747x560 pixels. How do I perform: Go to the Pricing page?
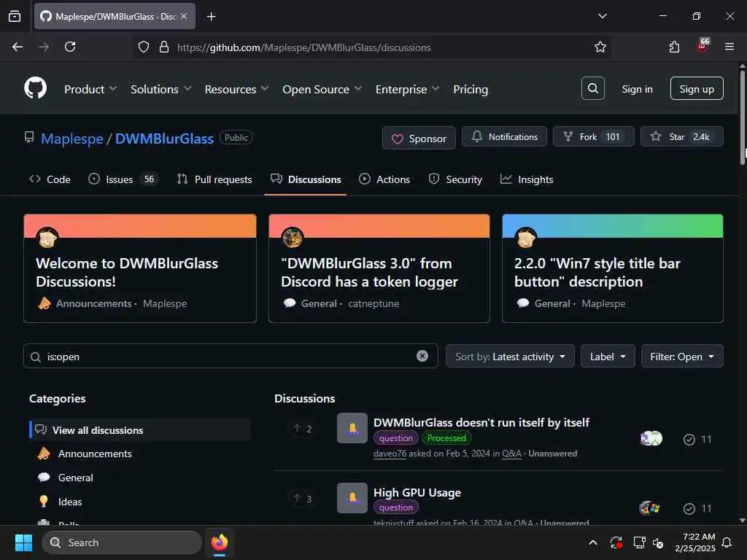471,89
